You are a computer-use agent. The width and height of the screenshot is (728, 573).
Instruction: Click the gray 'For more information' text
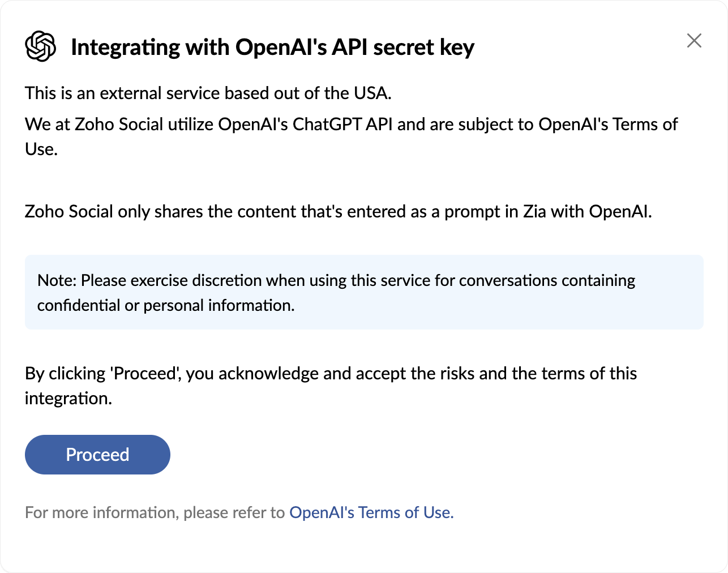[155, 512]
